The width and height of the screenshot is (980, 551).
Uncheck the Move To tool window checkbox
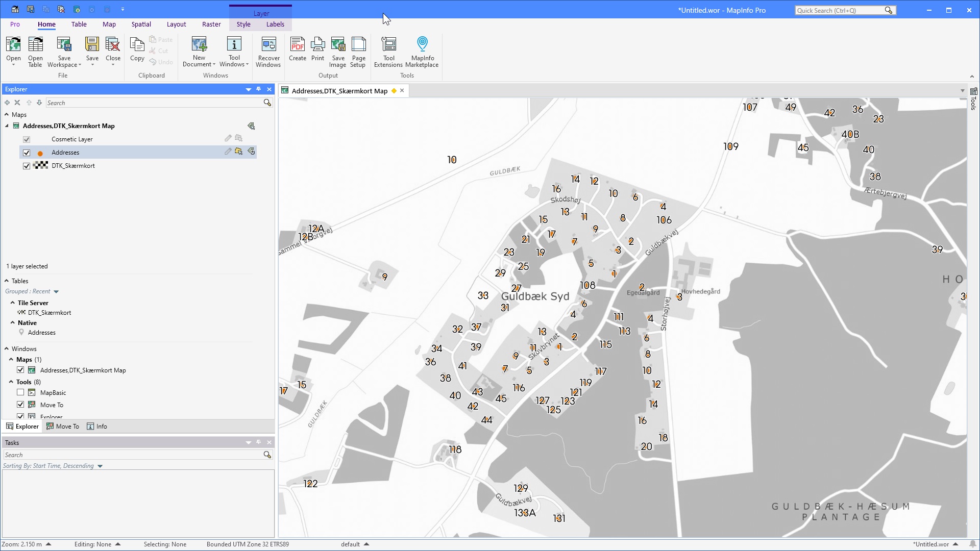[20, 405]
